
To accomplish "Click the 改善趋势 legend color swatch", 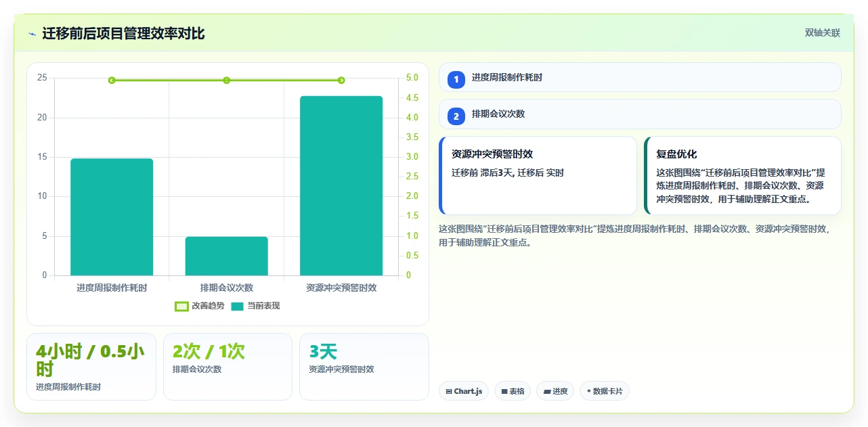I will (181, 307).
